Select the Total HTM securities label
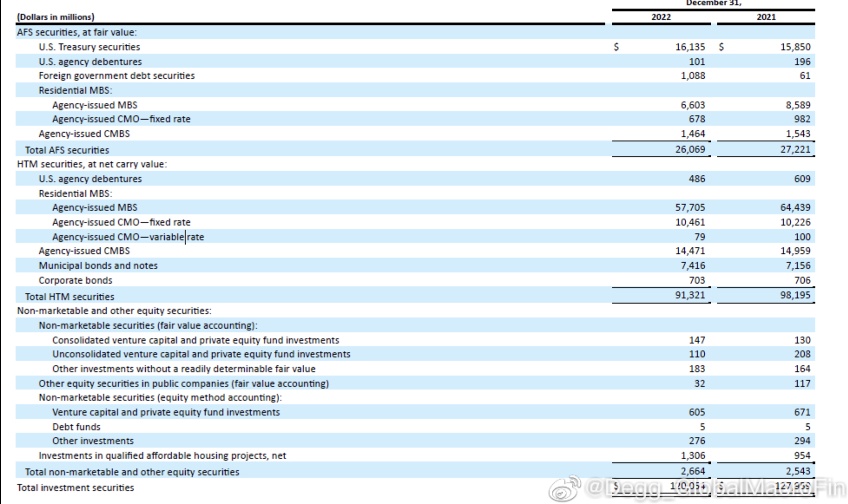The width and height of the screenshot is (848, 504). (69, 297)
